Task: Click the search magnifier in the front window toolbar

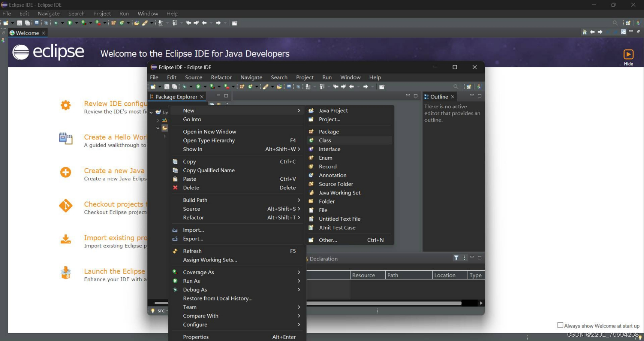Action: tap(455, 87)
